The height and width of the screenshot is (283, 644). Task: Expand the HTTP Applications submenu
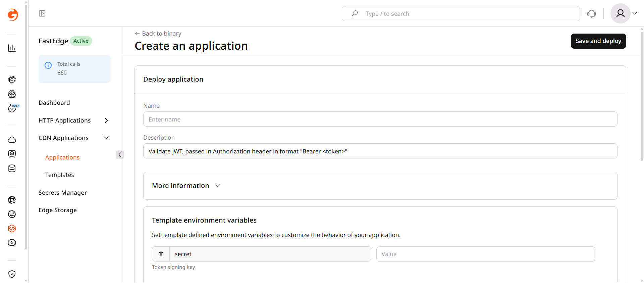click(106, 121)
